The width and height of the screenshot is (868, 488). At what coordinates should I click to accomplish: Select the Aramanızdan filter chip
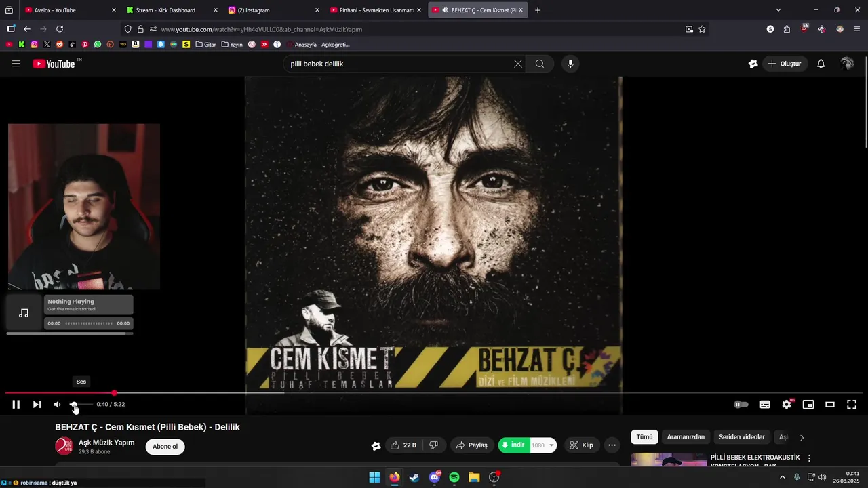[x=686, y=437]
